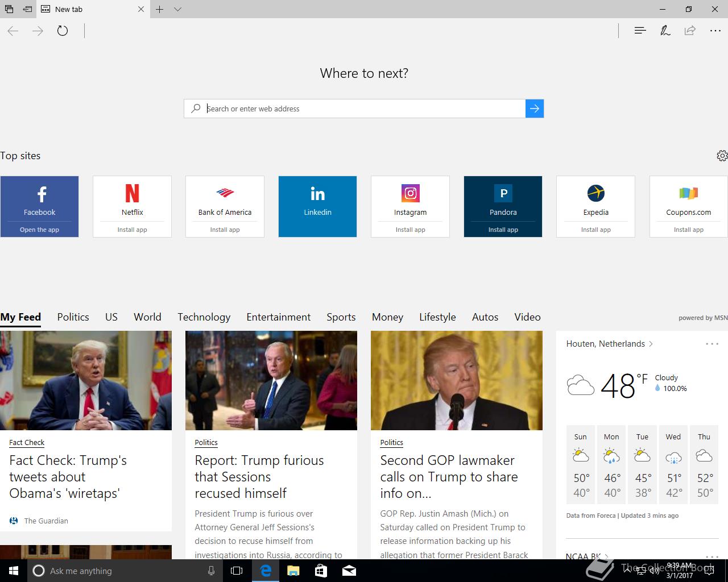Make a Web Note pen icon
Viewport: 728px width, 582px height.
(x=665, y=31)
